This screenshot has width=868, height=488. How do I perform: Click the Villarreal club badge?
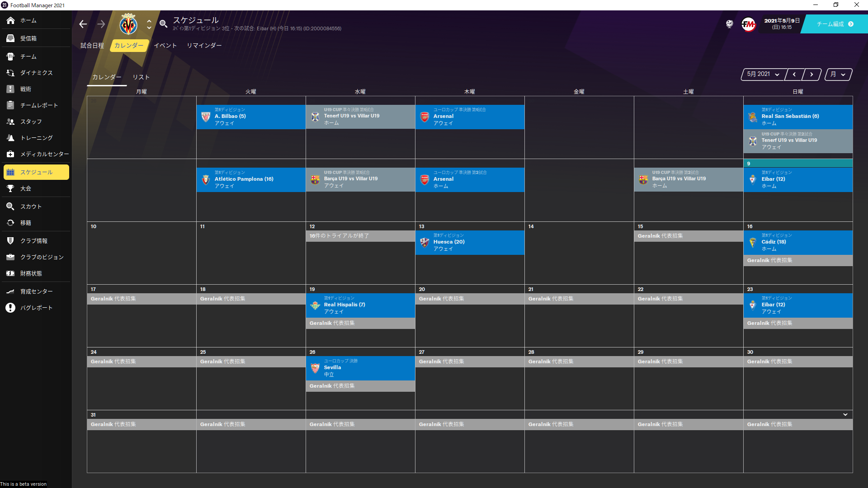[x=128, y=24]
